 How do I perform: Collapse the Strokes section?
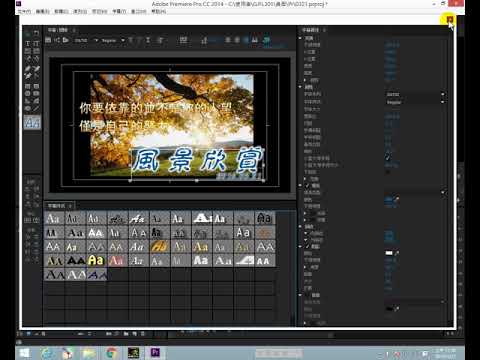coord(300,226)
